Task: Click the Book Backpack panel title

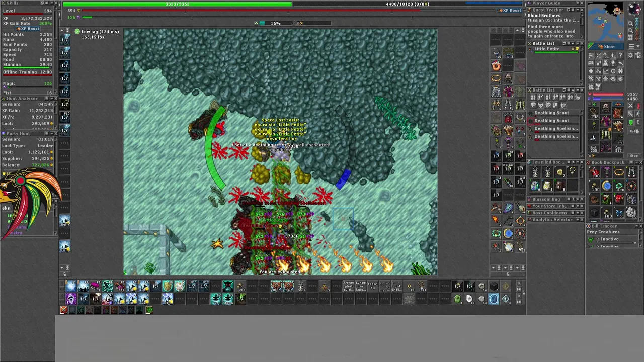Action: click(x=608, y=162)
